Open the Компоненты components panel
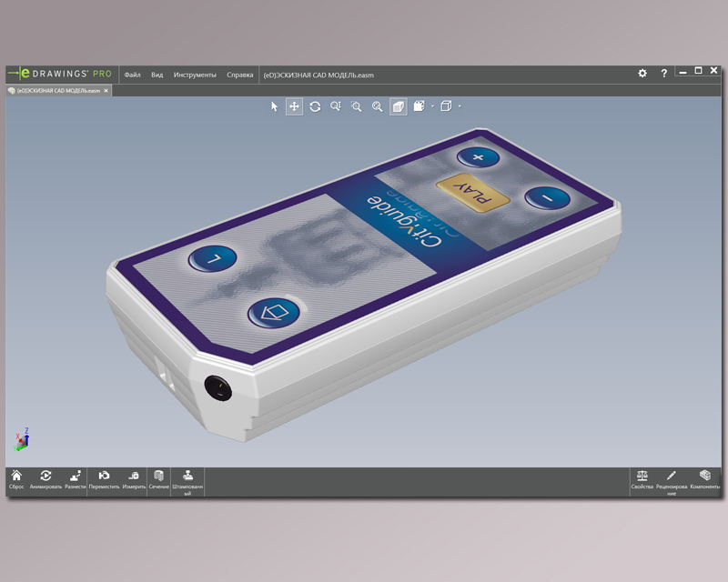 704,479
